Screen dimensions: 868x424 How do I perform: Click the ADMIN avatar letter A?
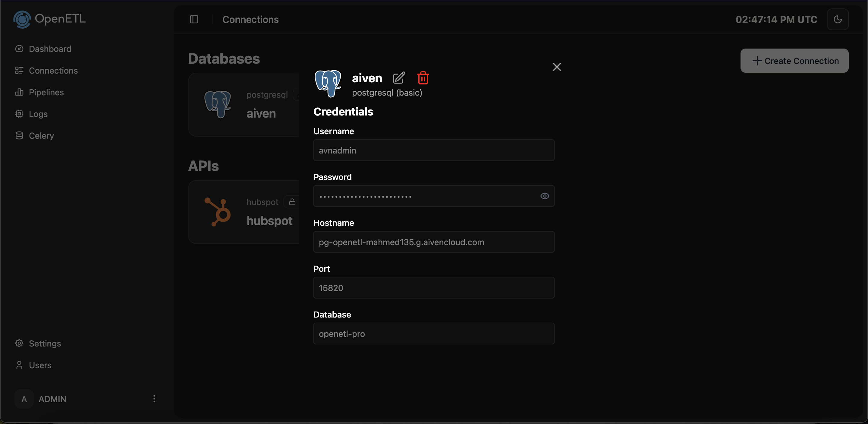point(24,399)
